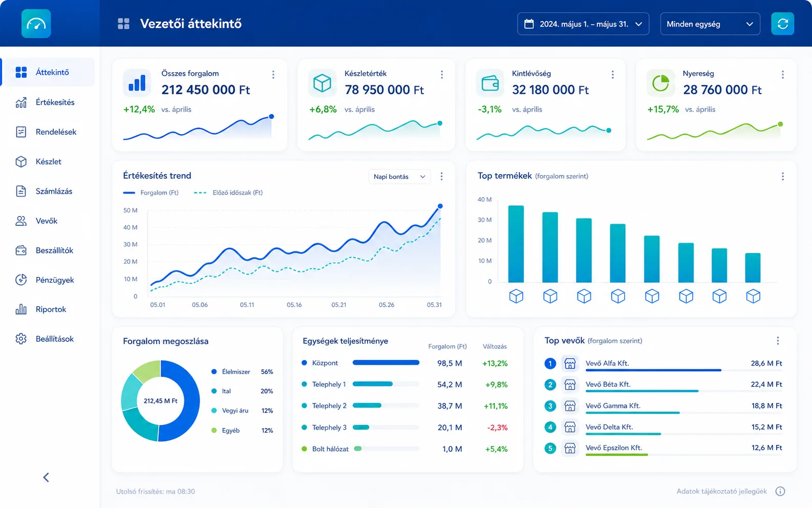Viewport: 812px width, 508px height.
Task: Click the store icon beside Vevő Epszilon Kft.
Action: [x=570, y=448]
